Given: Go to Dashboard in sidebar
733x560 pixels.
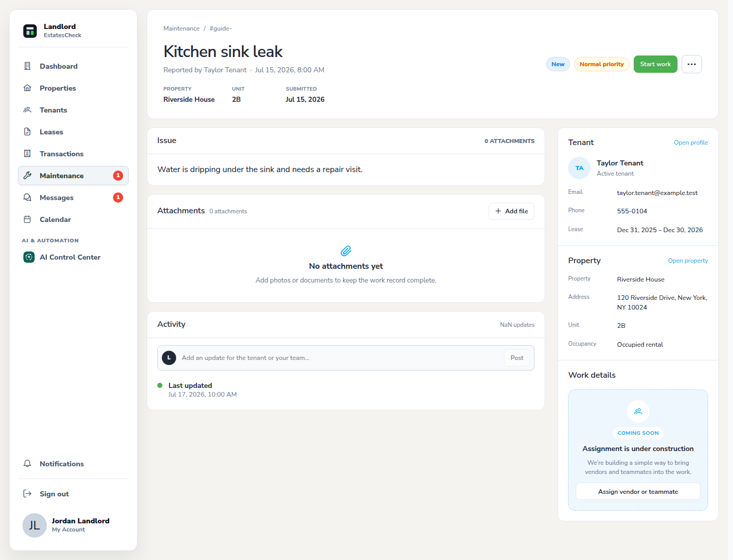Looking at the screenshot, I should (73, 66).
